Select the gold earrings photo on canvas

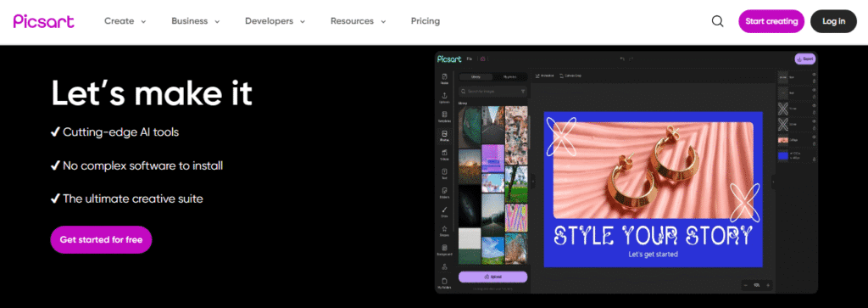(x=654, y=170)
